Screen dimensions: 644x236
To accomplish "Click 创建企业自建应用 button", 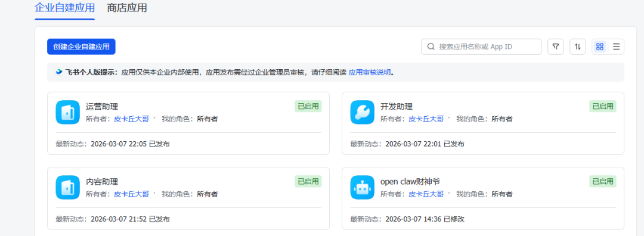I will pos(81,47).
